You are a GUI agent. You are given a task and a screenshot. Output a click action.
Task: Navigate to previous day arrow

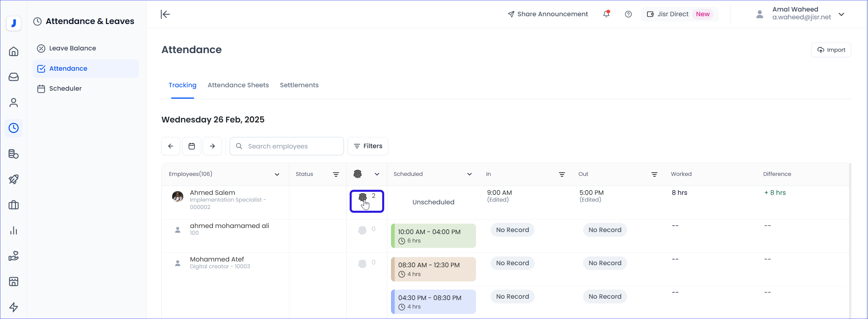coord(171,146)
